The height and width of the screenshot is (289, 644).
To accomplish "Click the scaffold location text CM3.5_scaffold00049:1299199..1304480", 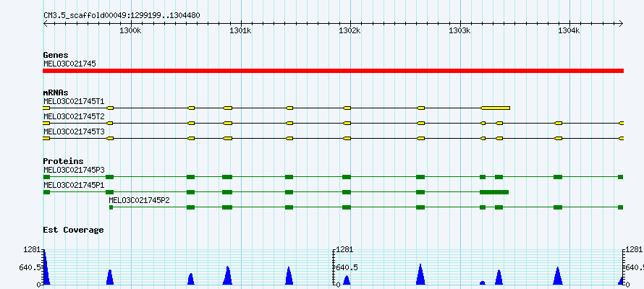I will (122, 15).
